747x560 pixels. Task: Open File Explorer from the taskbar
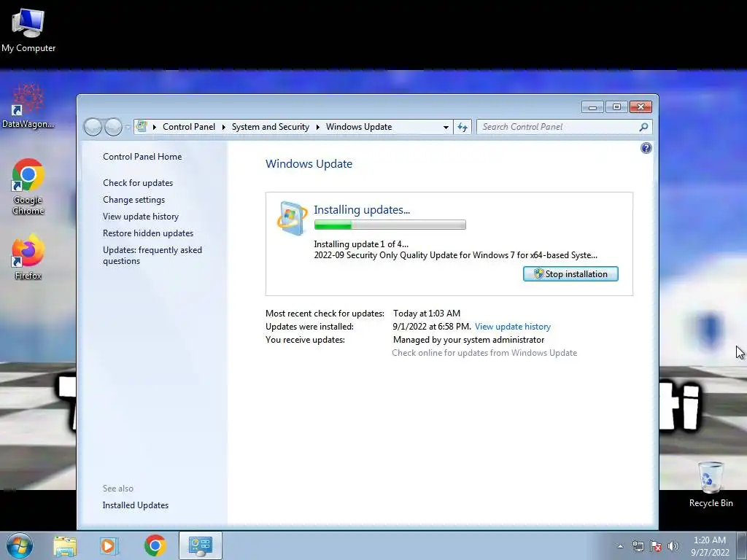click(x=65, y=546)
